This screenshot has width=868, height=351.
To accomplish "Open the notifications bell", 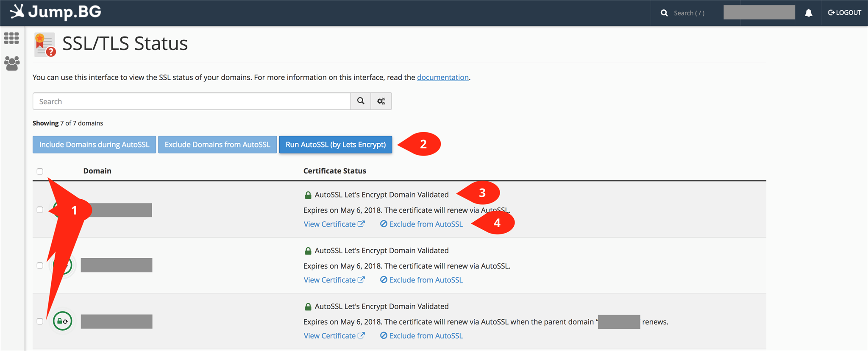I will pos(809,13).
